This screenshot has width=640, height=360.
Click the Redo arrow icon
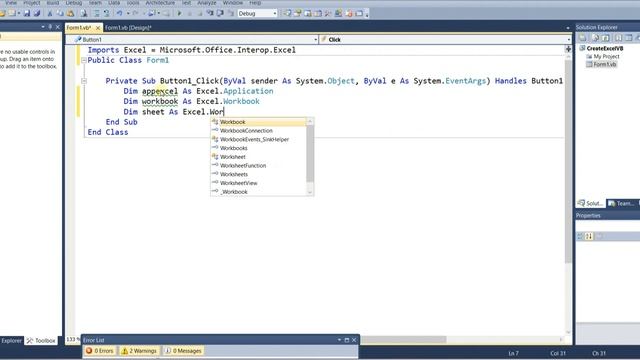[x=136, y=13]
